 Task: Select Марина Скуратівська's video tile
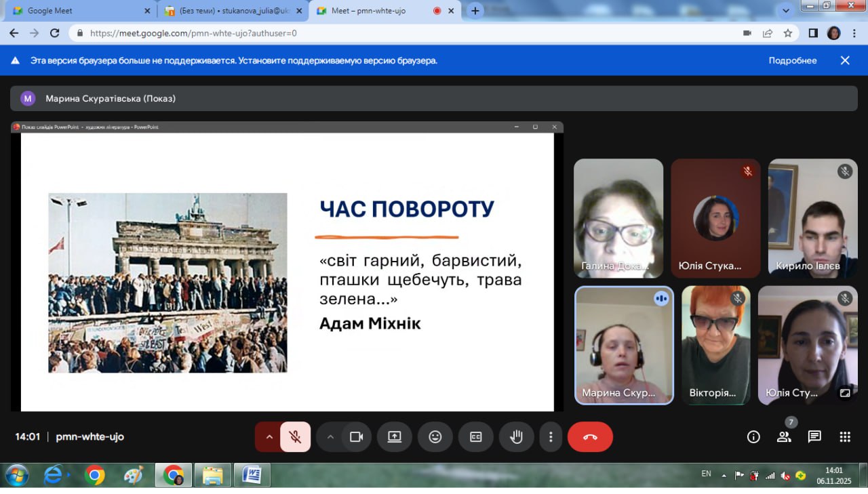[x=624, y=346]
